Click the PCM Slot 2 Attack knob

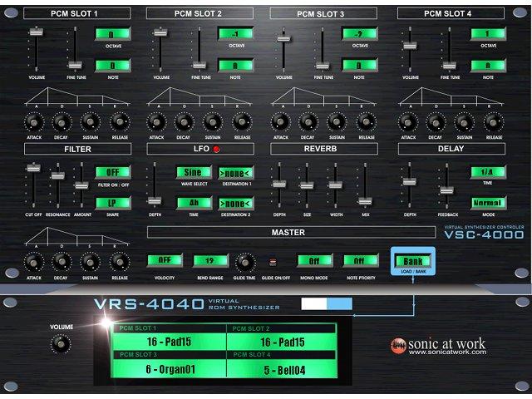click(156, 122)
